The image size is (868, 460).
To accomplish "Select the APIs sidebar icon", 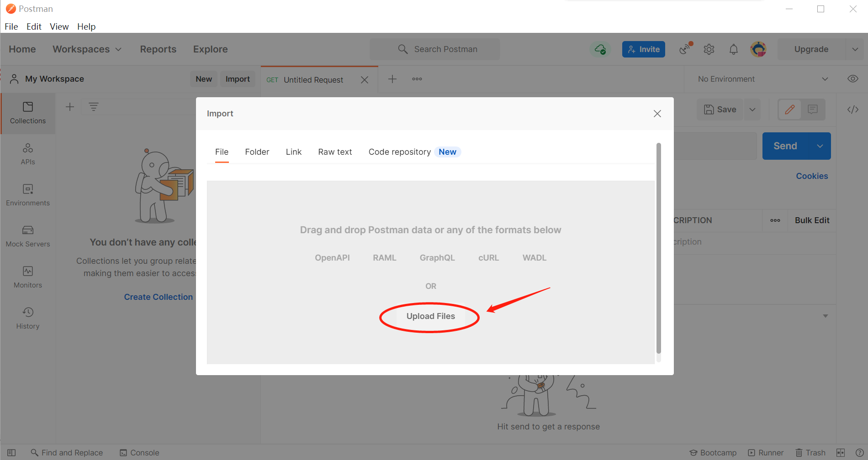I will (28, 154).
